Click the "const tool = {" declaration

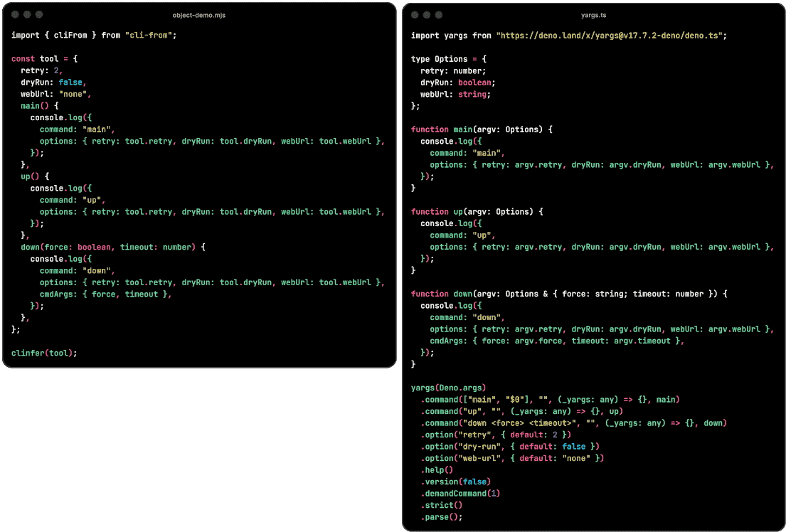click(44, 58)
